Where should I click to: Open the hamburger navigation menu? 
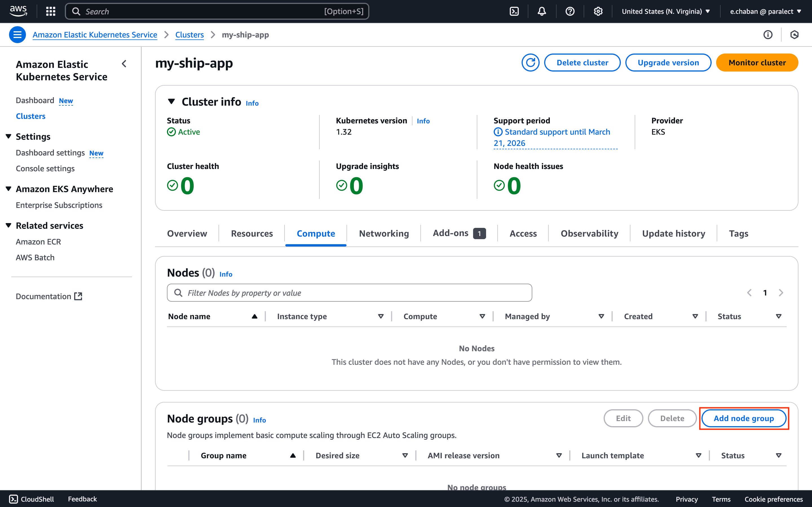coord(17,34)
